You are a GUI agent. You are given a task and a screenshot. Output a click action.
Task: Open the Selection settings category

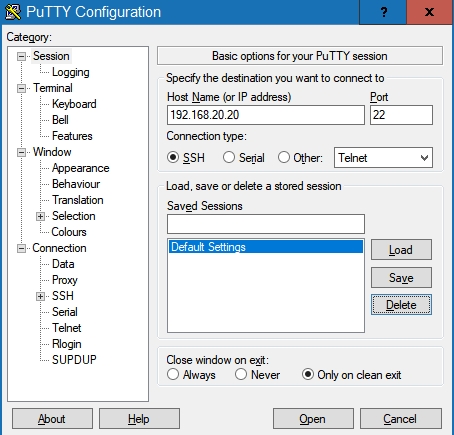click(x=74, y=216)
